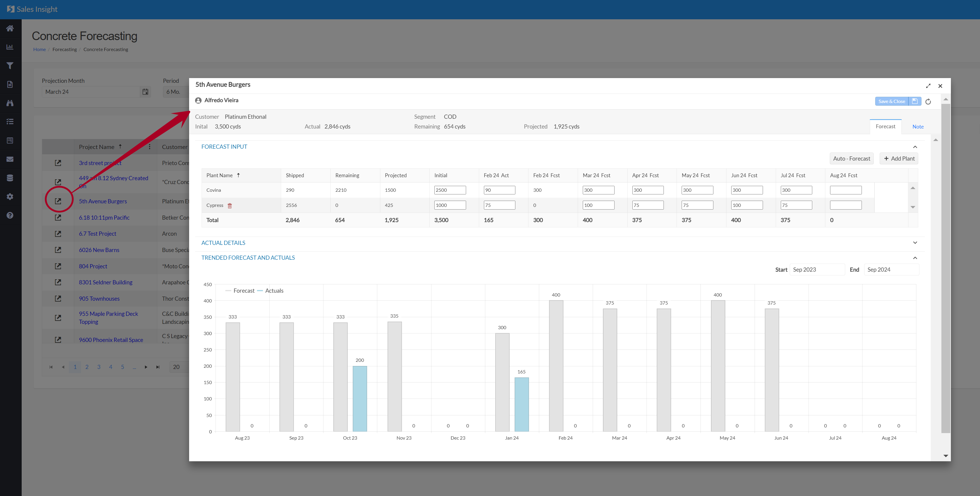Image resolution: width=980 pixels, height=496 pixels.
Task: Expand dialog with the fullscreen arrows icon
Action: point(928,86)
